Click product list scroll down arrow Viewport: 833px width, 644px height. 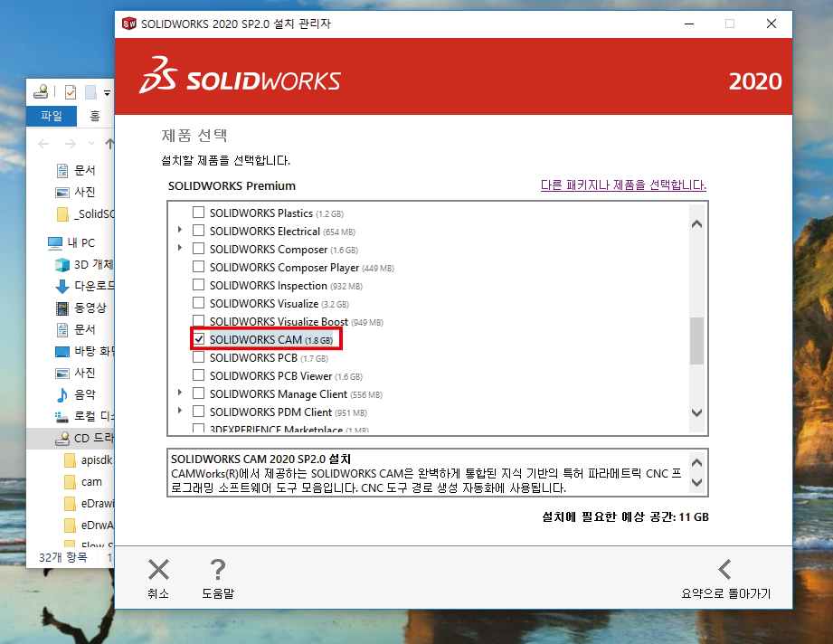point(697,412)
